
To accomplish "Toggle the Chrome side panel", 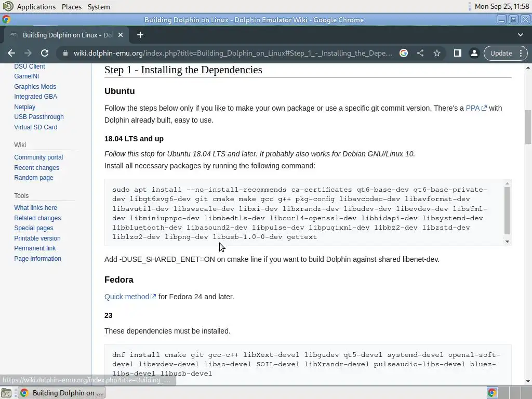I will click(457, 54).
